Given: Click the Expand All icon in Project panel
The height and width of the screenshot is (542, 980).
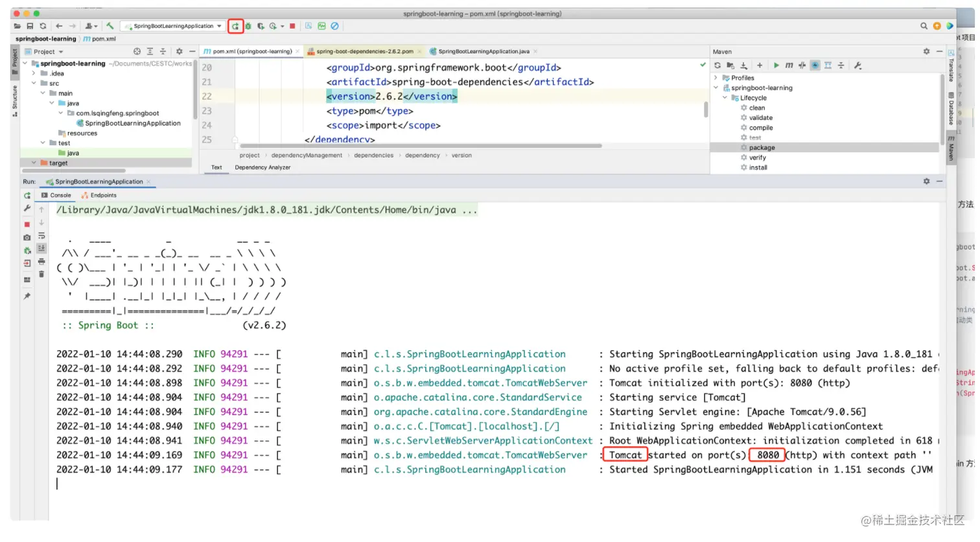Looking at the screenshot, I should 150,51.
